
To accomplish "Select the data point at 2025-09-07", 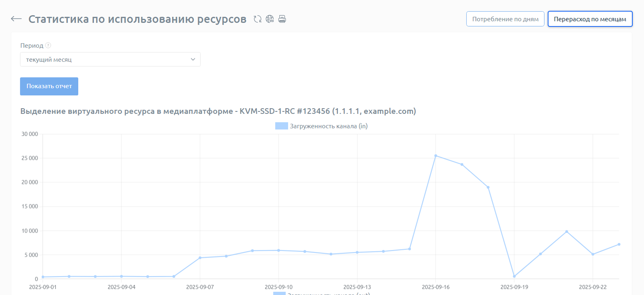I will click(x=200, y=258).
